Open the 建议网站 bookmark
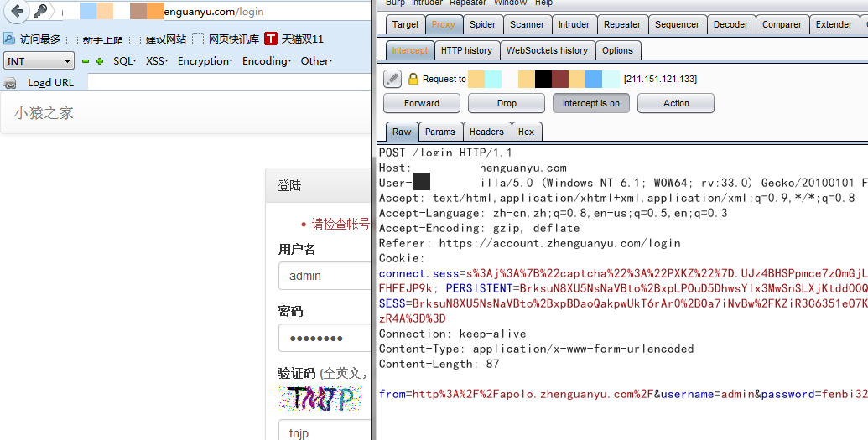The image size is (868, 440). click(x=165, y=39)
